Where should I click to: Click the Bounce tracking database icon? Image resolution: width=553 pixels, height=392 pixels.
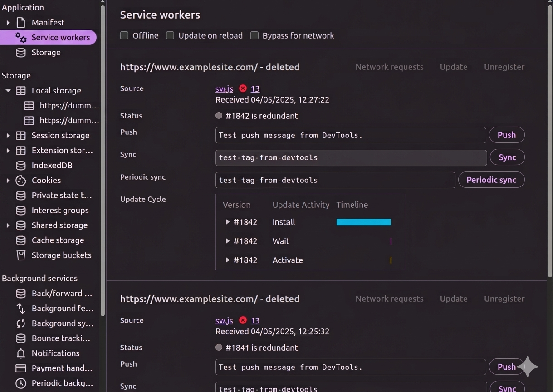pyautogui.click(x=21, y=338)
